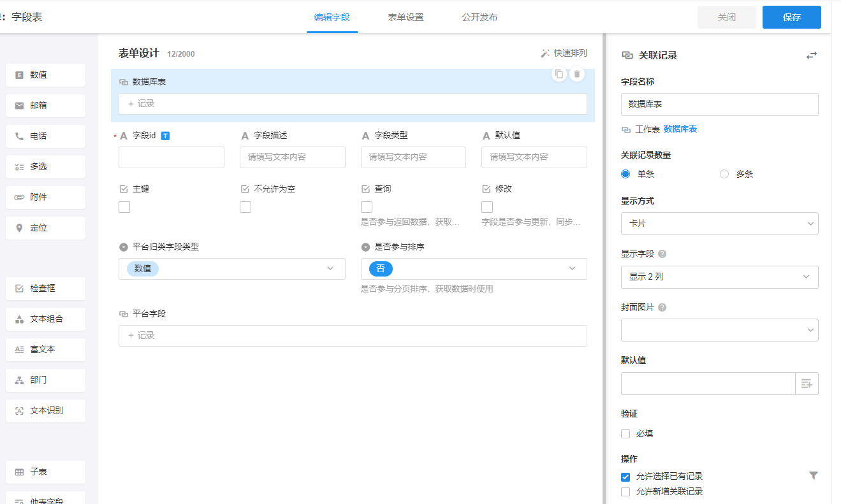841x504 pixels.
Task: Go to the 公开发布 tab
Action: click(x=479, y=17)
